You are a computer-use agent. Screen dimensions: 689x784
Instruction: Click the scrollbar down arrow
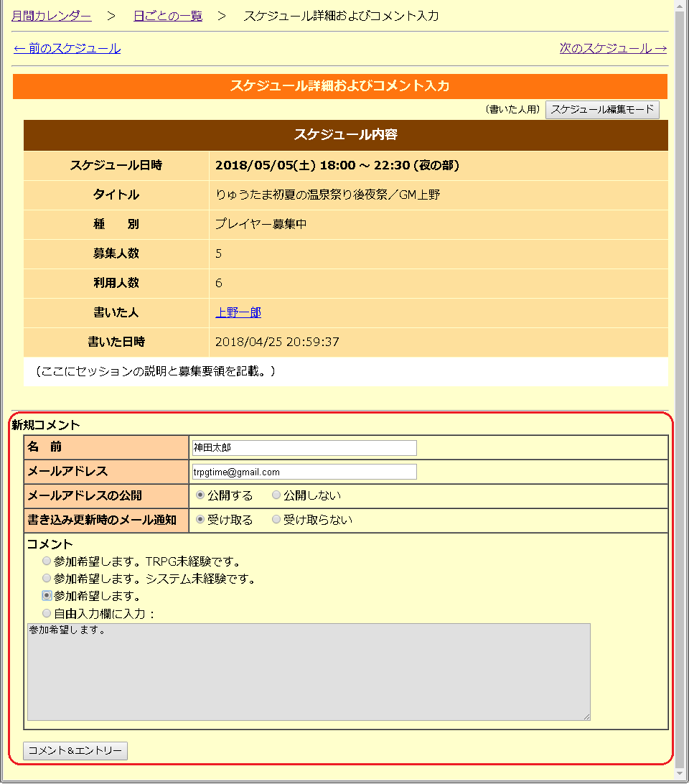point(680,775)
